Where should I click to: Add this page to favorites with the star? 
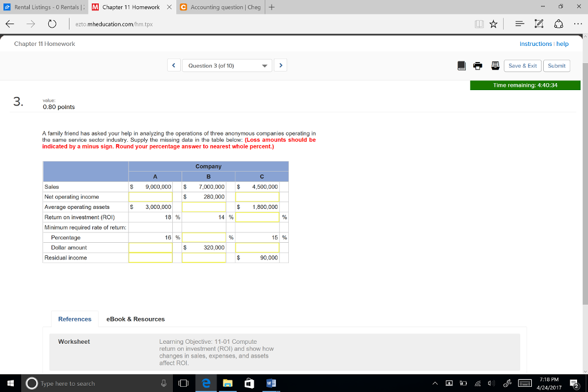pos(493,24)
